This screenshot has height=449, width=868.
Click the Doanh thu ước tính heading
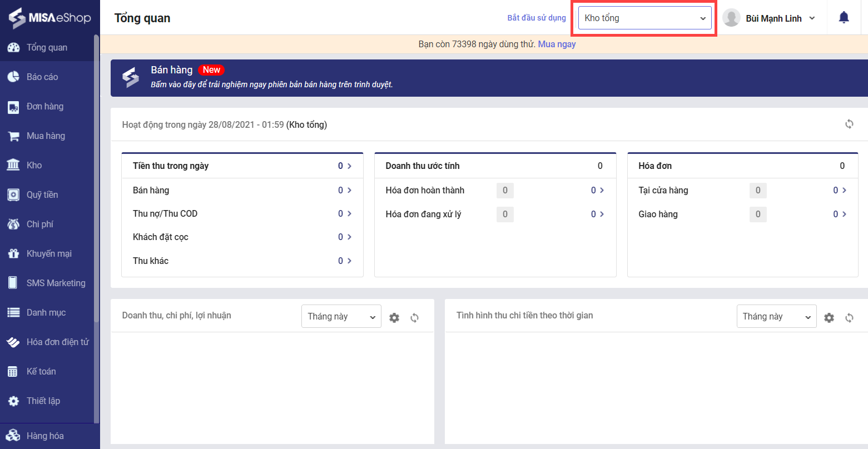[x=423, y=166]
